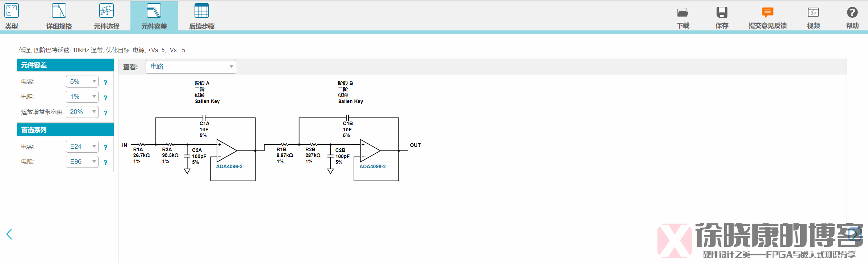
Task: Click the IN terminal label
Action: pos(125,145)
